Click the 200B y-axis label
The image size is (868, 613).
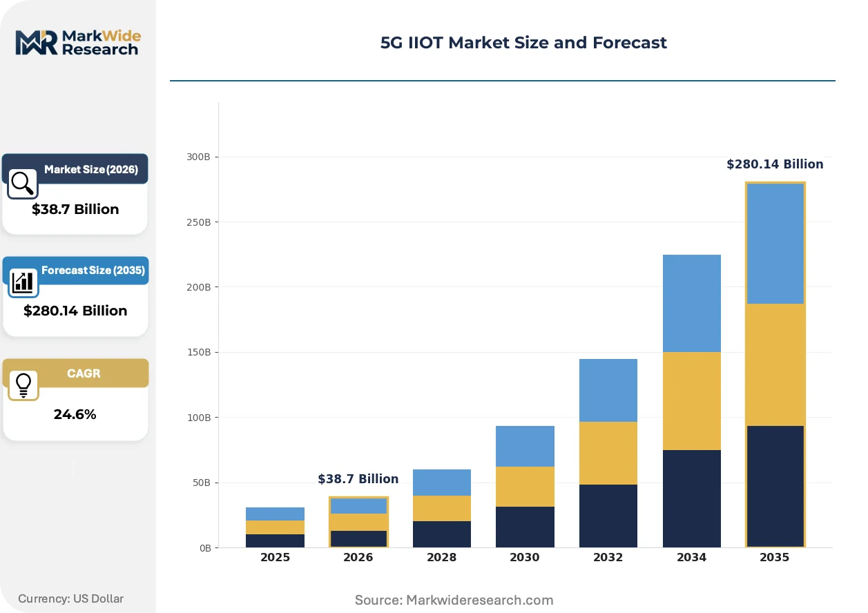coord(199,287)
